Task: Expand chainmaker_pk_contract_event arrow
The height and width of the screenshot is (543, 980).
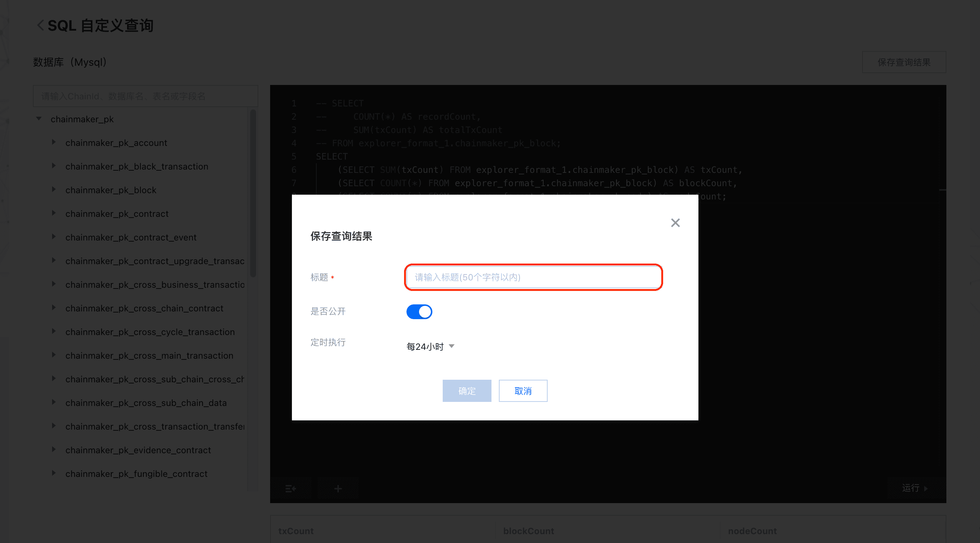Action: 54,236
